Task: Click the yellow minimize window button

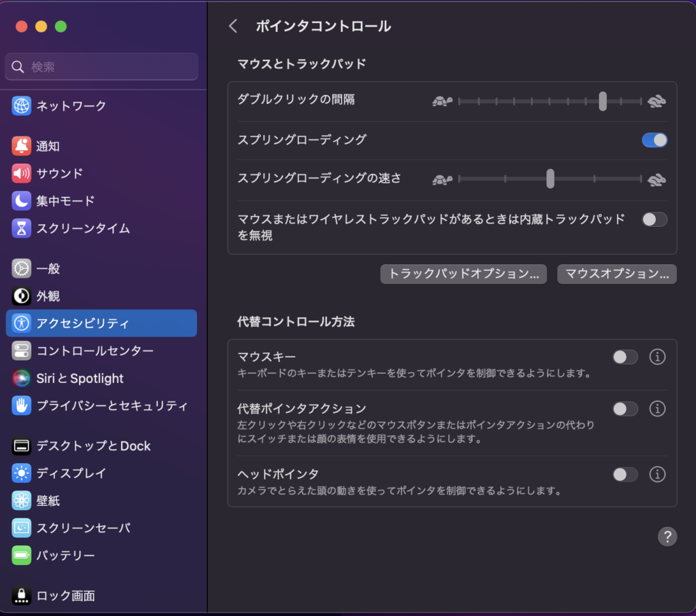Action: pyautogui.click(x=41, y=26)
